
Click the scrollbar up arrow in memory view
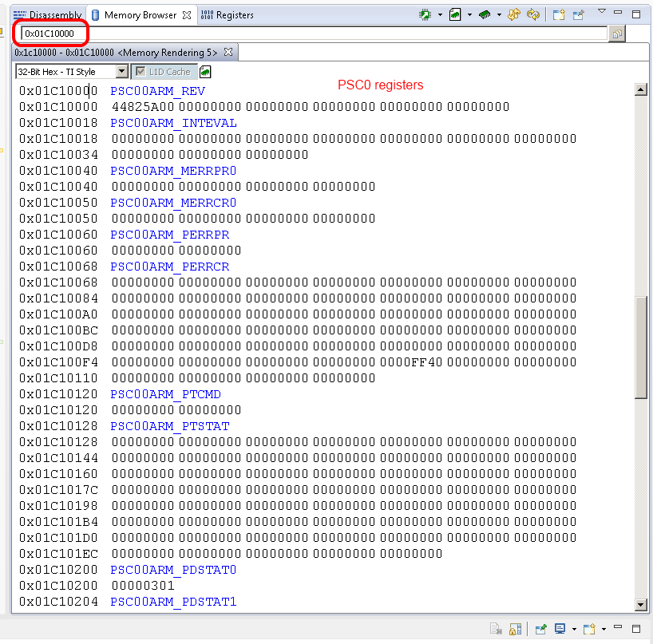click(x=640, y=89)
